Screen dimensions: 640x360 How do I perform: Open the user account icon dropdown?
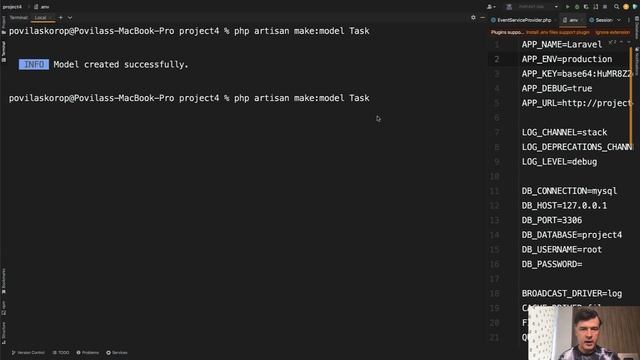click(x=491, y=7)
